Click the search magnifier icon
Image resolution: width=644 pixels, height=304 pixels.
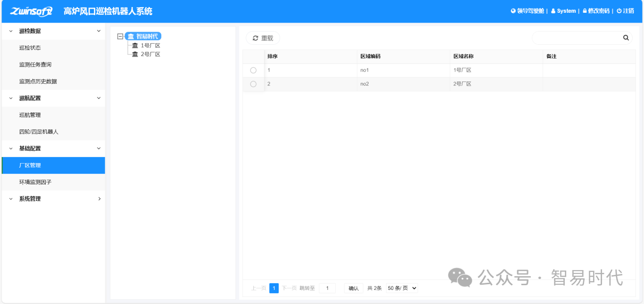click(x=626, y=38)
